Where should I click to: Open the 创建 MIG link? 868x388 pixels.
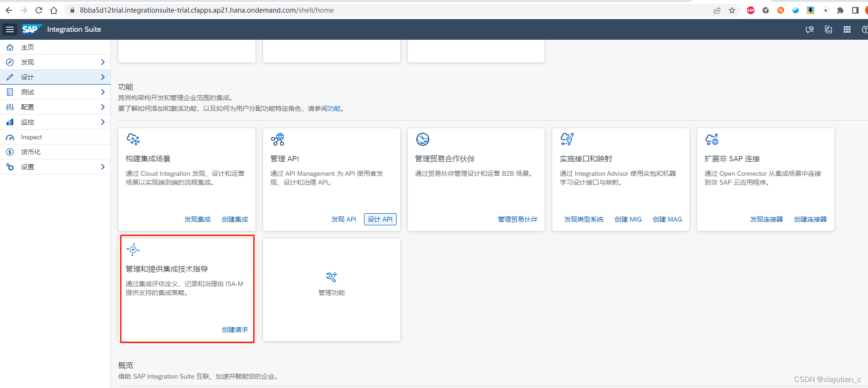pyautogui.click(x=628, y=219)
